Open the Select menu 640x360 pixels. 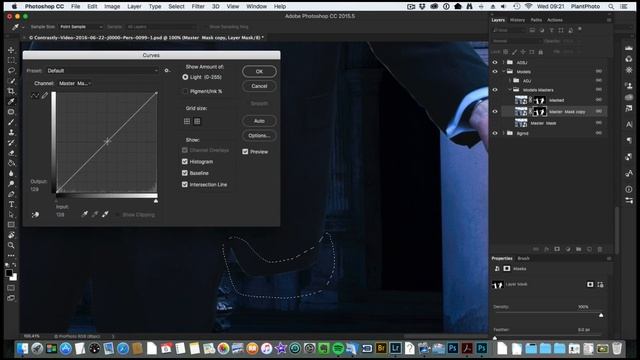click(176, 6)
